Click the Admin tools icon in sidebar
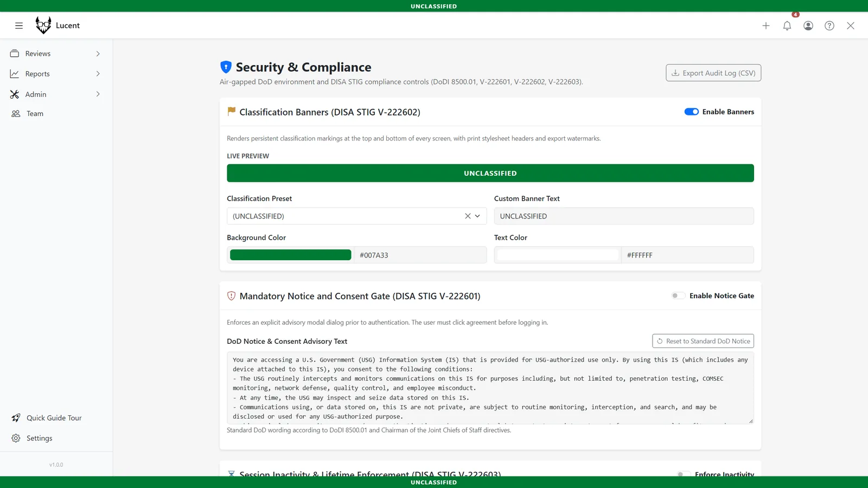This screenshot has width=868, height=488. pos(15,94)
